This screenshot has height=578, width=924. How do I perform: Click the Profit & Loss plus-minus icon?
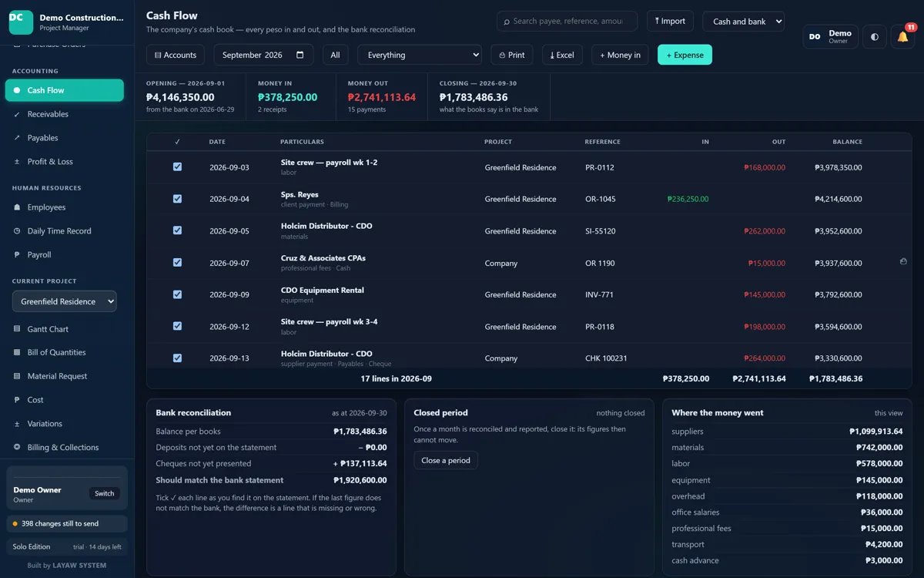point(17,162)
